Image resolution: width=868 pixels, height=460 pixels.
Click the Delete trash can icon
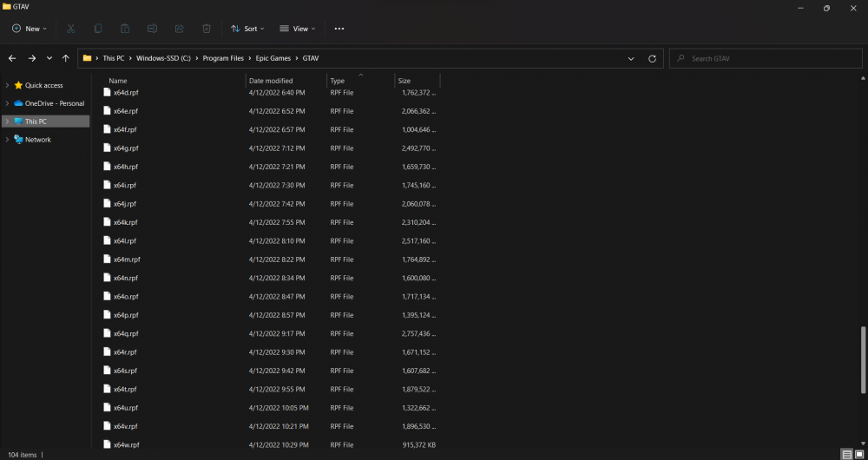point(207,29)
